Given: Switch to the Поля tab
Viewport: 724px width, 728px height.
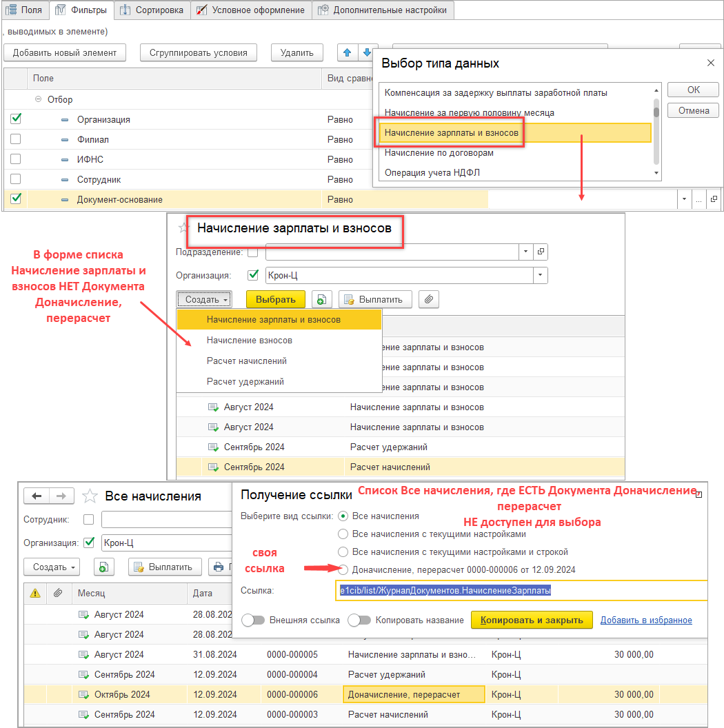Looking at the screenshot, I should 25,10.
